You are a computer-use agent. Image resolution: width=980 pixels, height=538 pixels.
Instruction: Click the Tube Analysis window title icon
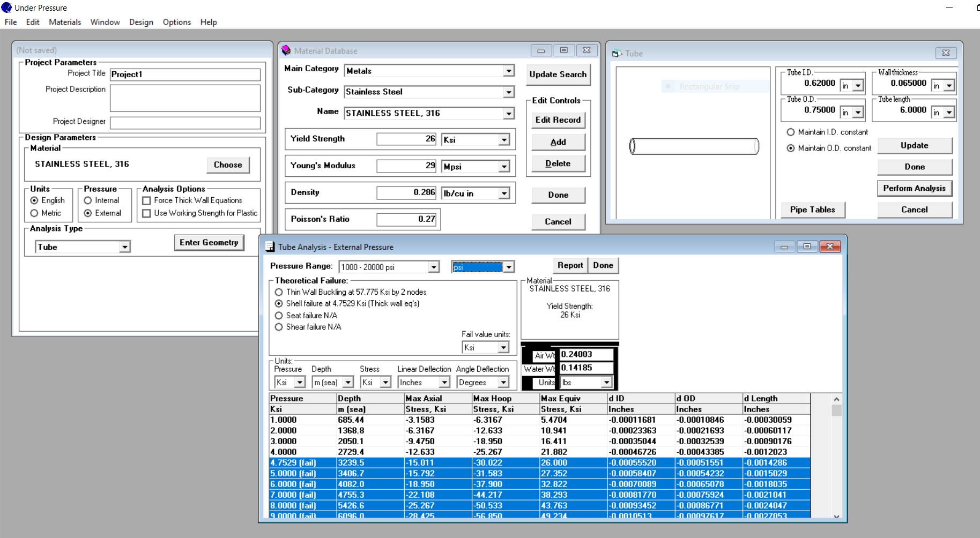point(270,247)
